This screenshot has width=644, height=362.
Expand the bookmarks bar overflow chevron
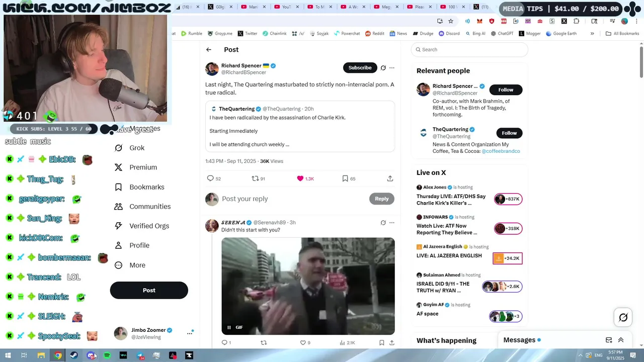(x=592, y=34)
